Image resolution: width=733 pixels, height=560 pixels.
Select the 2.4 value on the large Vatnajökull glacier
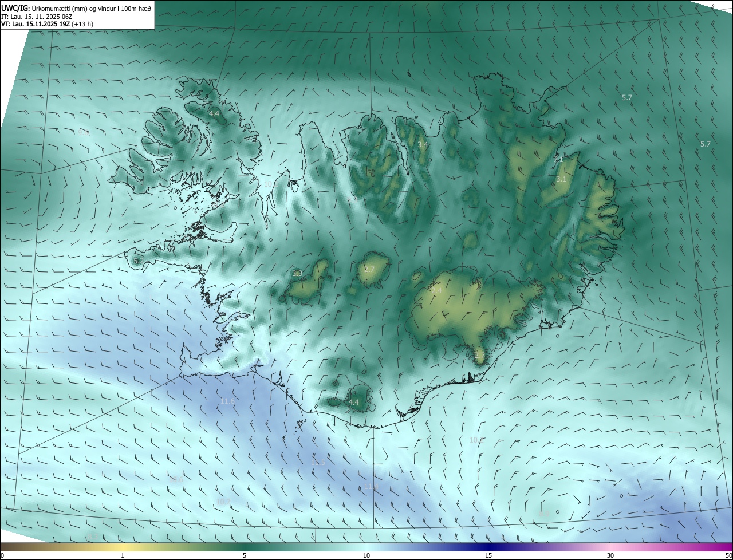[436, 291]
